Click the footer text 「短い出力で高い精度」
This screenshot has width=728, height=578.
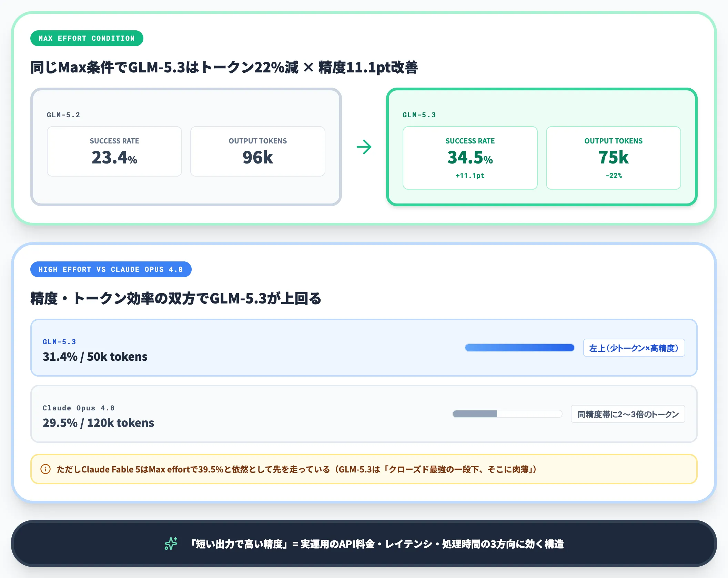point(240,544)
